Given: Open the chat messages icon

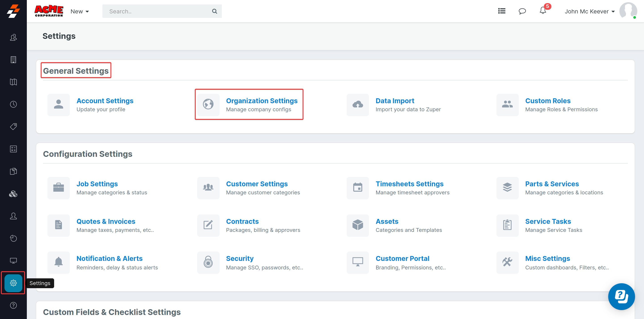Looking at the screenshot, I should tap(522, 11).
